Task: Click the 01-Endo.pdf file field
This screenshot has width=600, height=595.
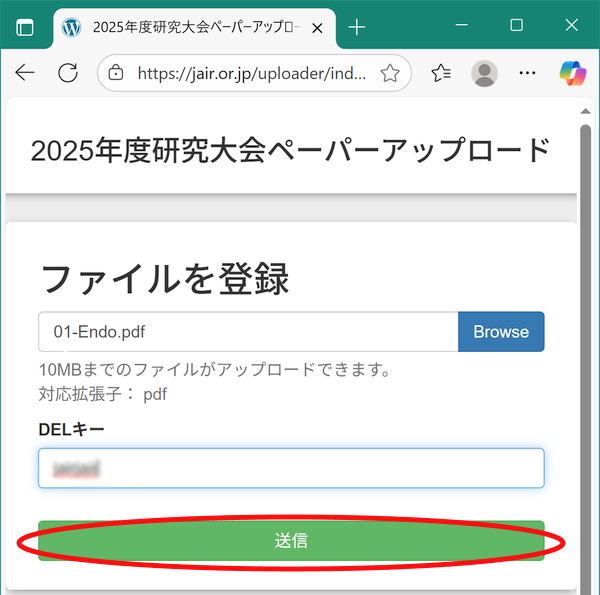Action: [248, 332]
